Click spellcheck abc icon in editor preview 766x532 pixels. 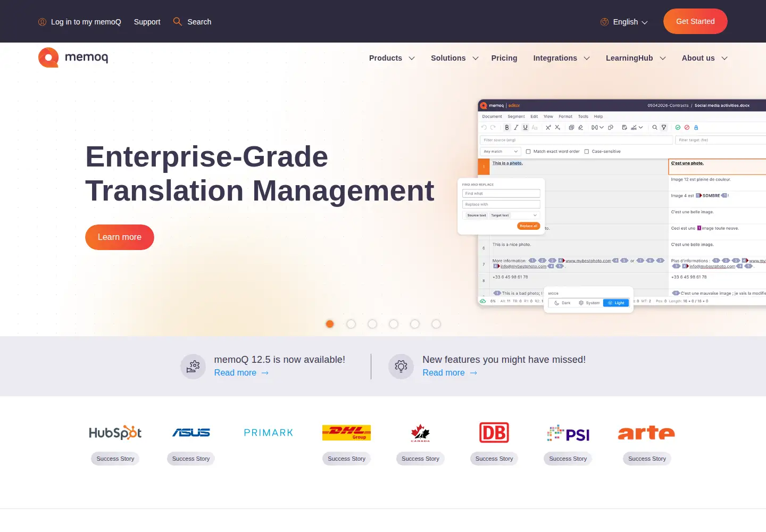[x=634, y=128]
